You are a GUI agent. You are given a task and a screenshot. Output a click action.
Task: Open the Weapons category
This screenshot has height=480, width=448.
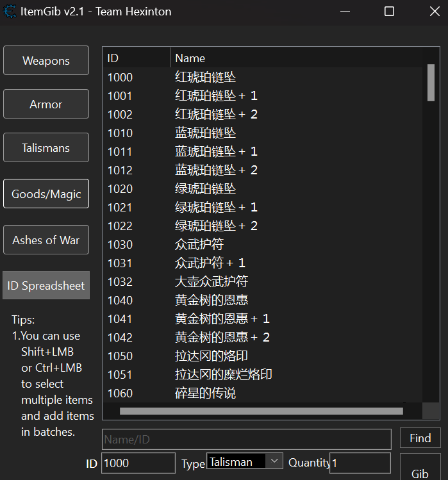(x=46, y=61)
